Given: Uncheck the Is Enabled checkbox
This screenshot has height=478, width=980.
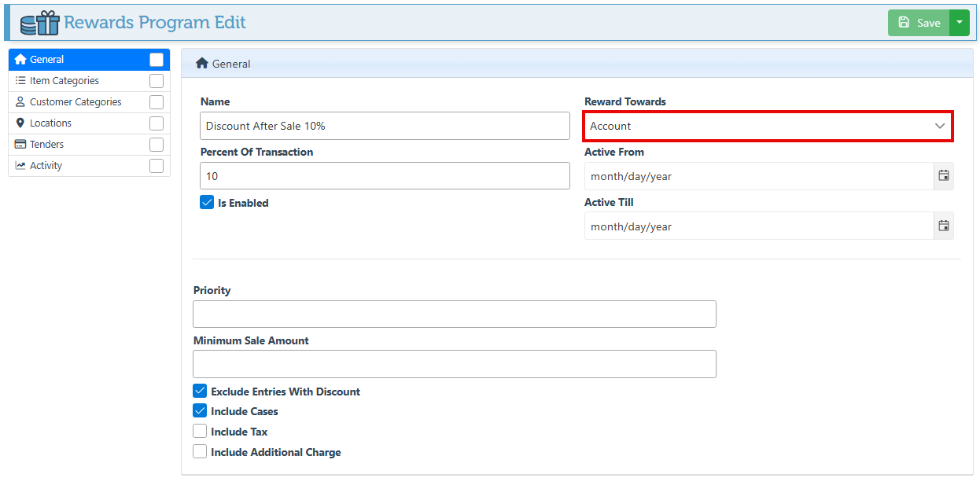Looking at the screenshot, I should [x=207, y=203].
